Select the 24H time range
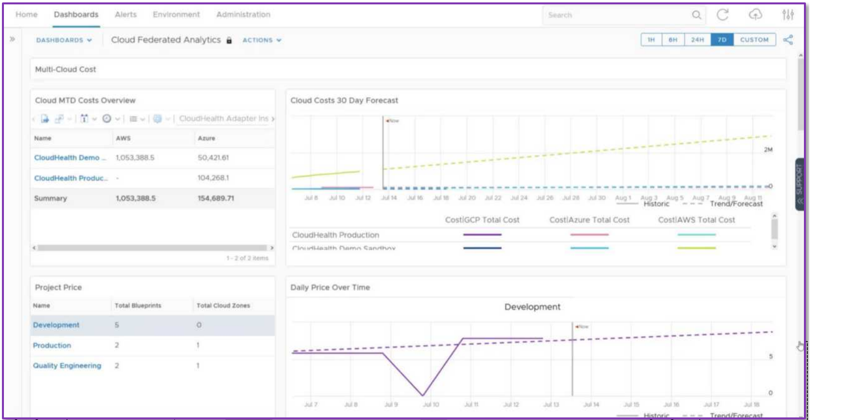Viewport: 868px width, 420px height. tap(697, 40)
